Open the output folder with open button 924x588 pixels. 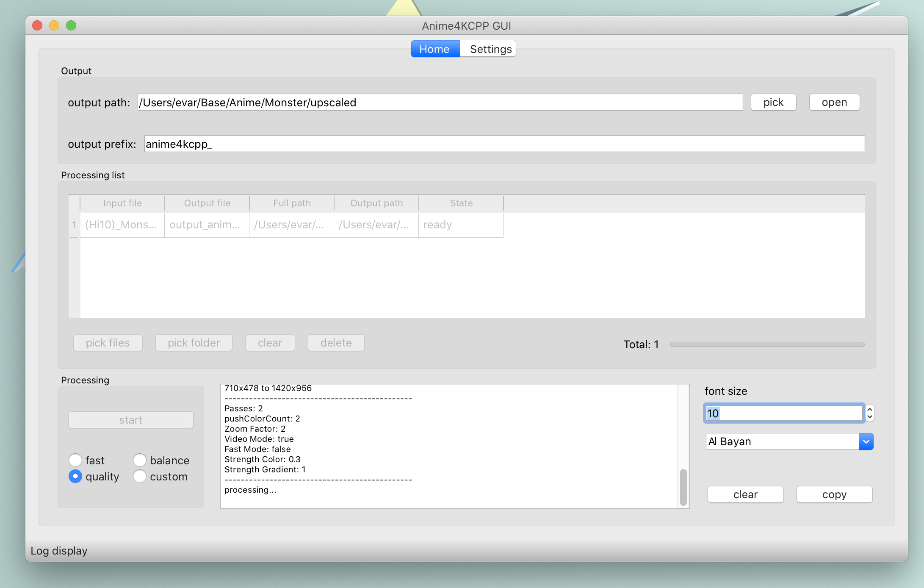coord(834,103)
